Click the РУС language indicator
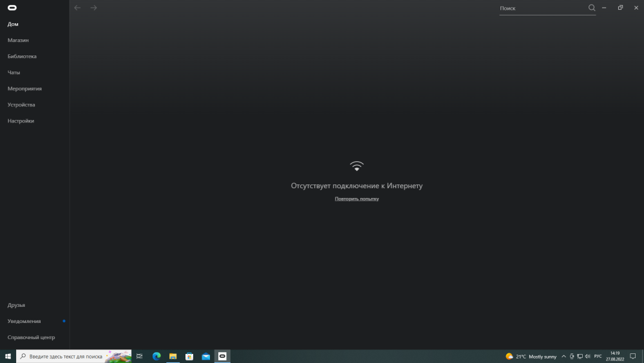 click(598, 357)
